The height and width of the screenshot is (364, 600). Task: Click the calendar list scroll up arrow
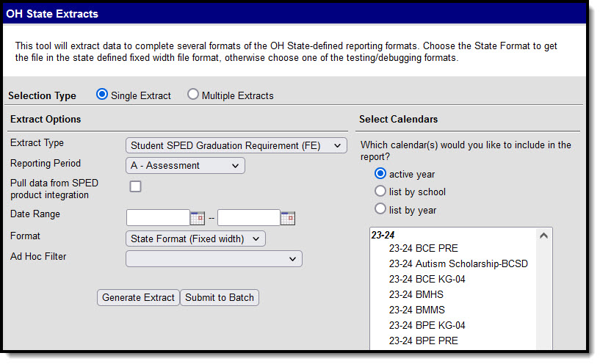point(543,236)
